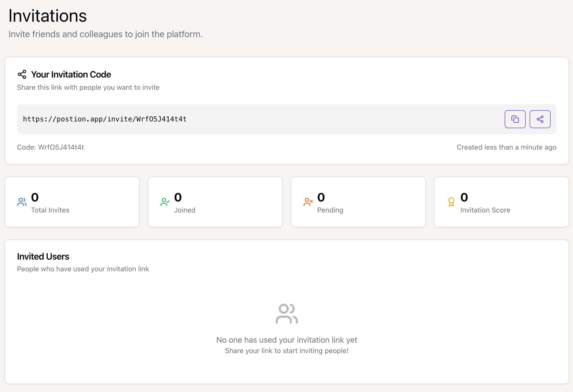Click the orange Pending user-x icon
573x392 pixels.
pyautogui.click(x=308, y=202)
